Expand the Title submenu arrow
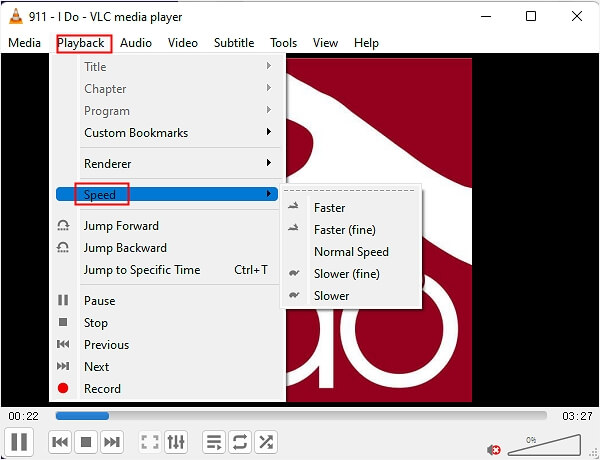 (269, 66)
